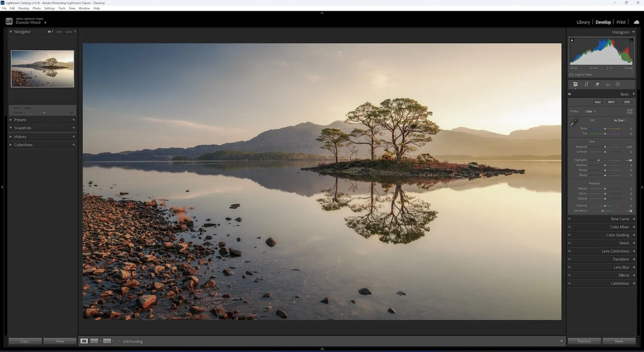The width and height of the screenshot is (644, 352).
Task: Switch to the Library module
Action: [583, 22]
